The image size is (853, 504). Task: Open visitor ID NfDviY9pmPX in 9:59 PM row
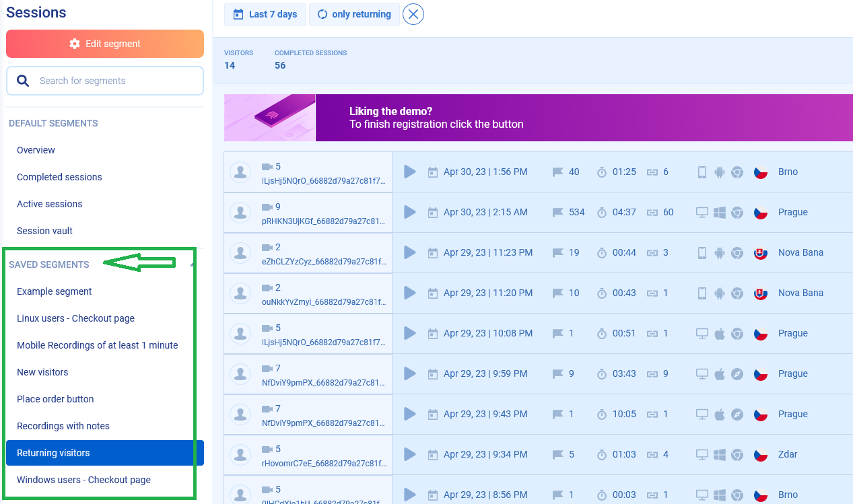(324, 383)
